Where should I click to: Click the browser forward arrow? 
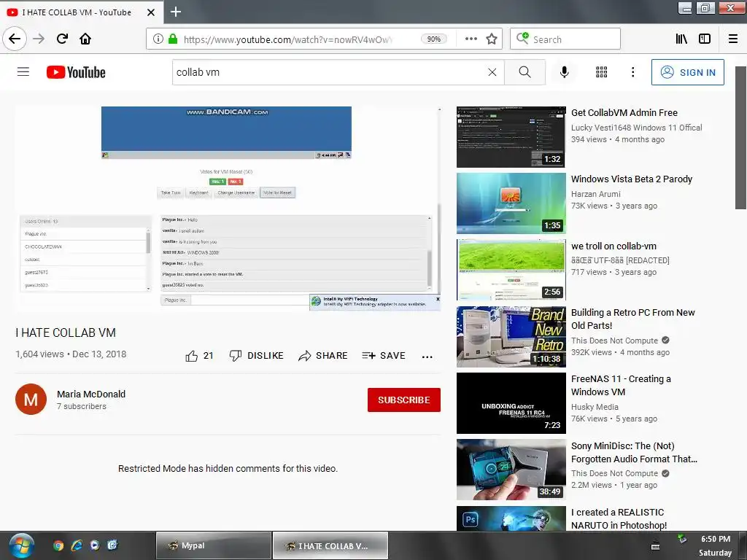pos(39,39)
